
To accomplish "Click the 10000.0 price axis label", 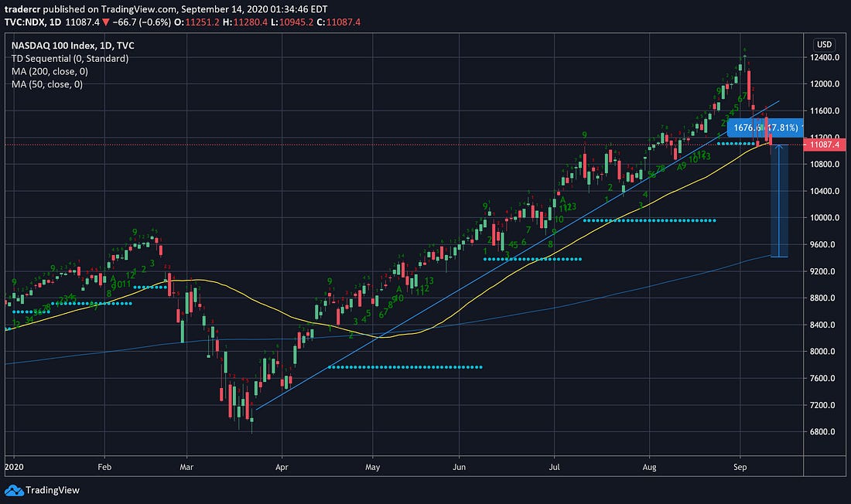I will [825, 217].
